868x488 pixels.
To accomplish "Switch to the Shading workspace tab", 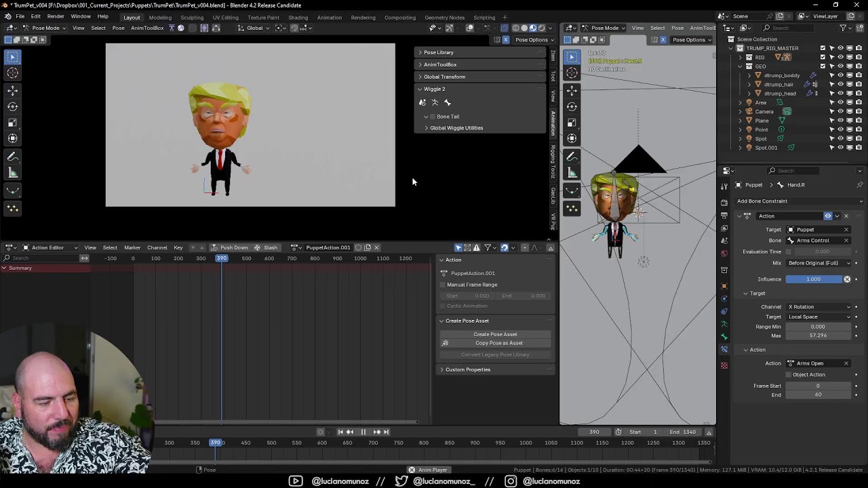I will (298, 17).
